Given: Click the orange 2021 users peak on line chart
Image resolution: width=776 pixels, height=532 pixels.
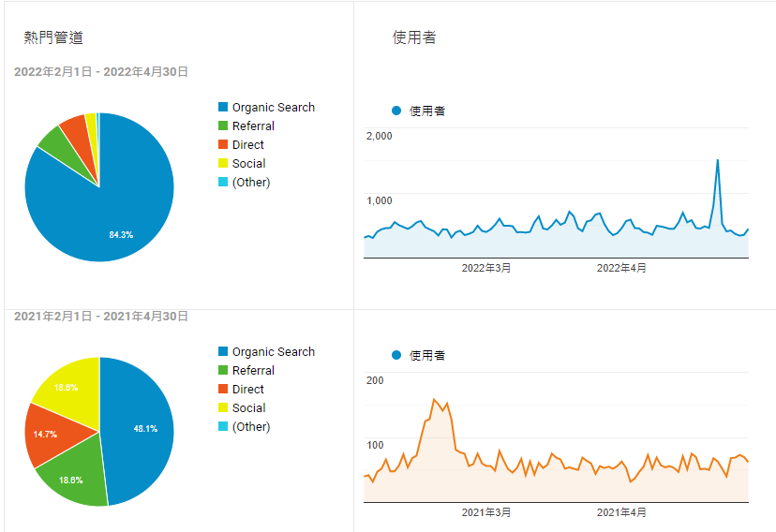Looking at the screenshot, I should click(x=434, y=400).
